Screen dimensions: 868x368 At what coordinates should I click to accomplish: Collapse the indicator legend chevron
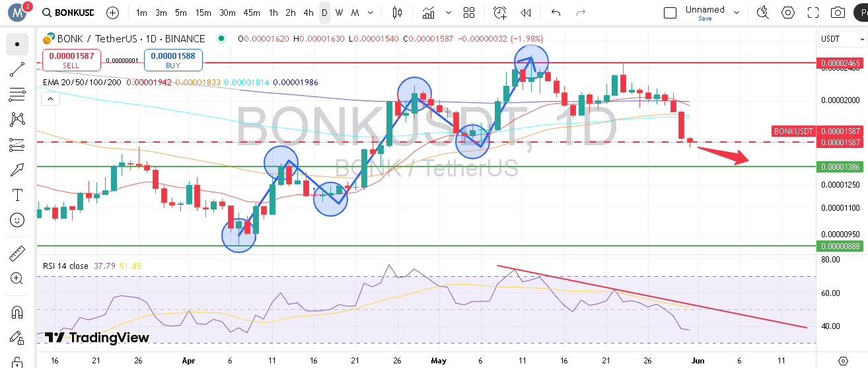coord(50,99)
